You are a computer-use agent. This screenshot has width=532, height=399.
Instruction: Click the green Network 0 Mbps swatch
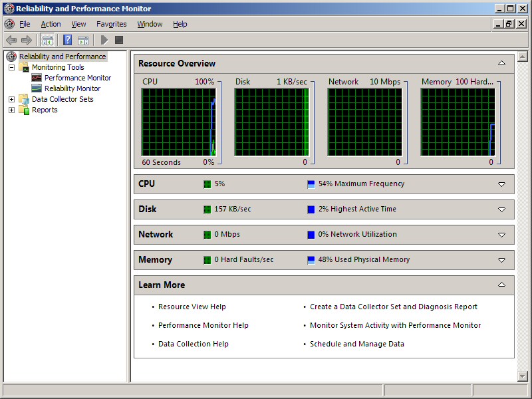[x=207, y=235]
